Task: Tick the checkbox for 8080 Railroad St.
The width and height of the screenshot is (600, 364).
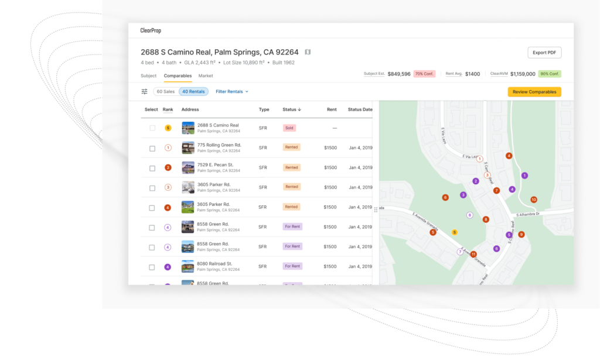Action: click(152, 267)
